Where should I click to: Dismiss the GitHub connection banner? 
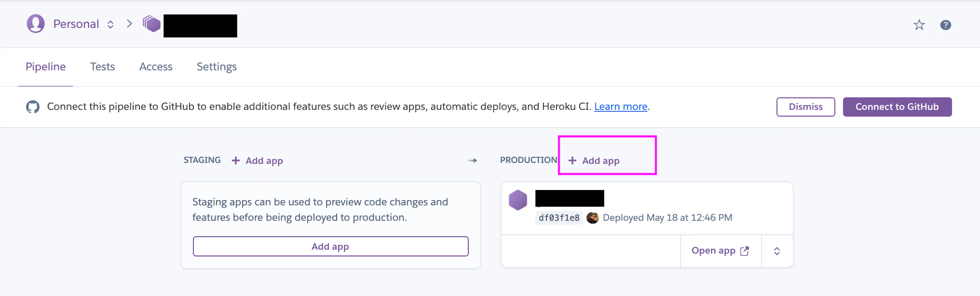coord(805,107)
